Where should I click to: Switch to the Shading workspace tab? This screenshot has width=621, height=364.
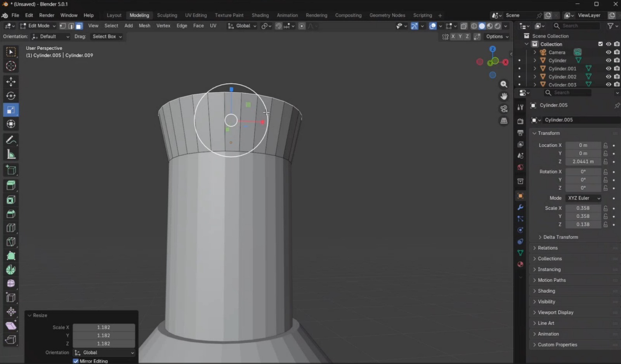pyautogui.click(x=260, y=15)
